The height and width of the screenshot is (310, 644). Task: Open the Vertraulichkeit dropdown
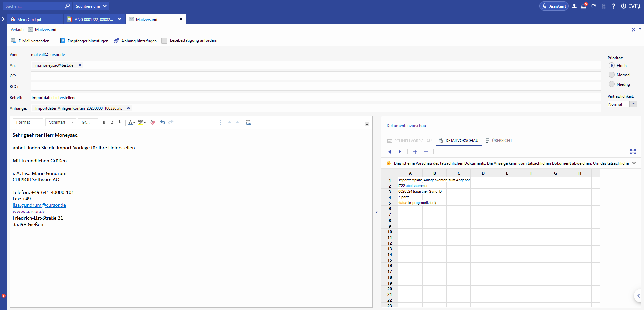pyautogui.click(x=633, y=104)
